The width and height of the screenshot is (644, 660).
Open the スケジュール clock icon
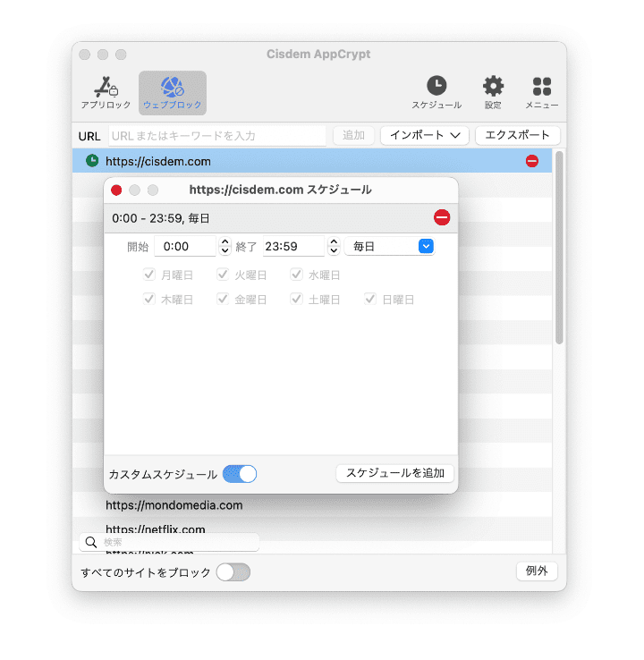(436, 93)
